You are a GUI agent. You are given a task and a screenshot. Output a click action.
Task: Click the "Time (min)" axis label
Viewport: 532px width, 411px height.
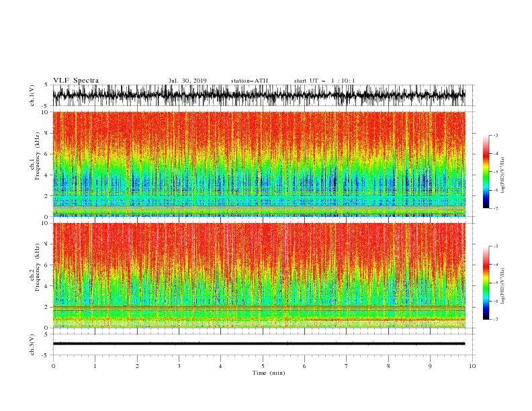(269, 373)
